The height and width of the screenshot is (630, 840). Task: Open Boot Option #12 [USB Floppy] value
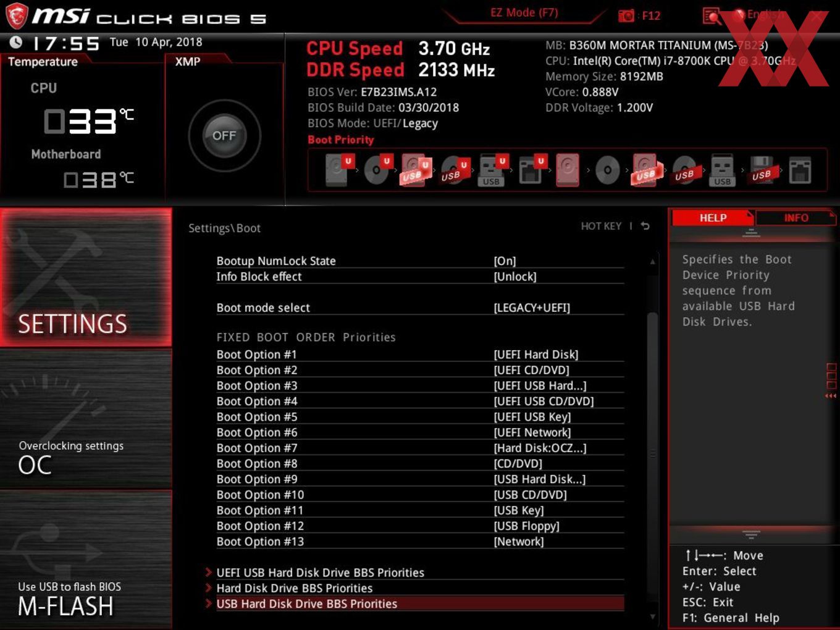pyautogui.click(x=526, y=526)
